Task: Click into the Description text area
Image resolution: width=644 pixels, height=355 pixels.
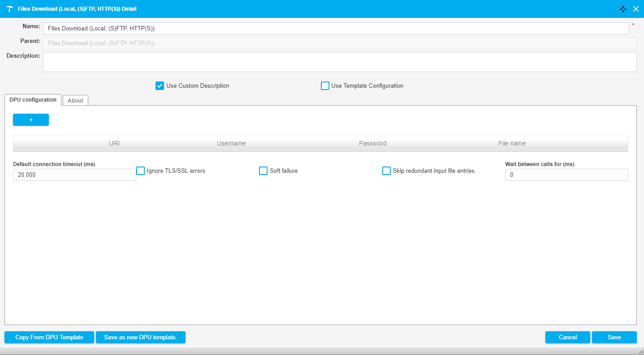Action: pos(339,62)
